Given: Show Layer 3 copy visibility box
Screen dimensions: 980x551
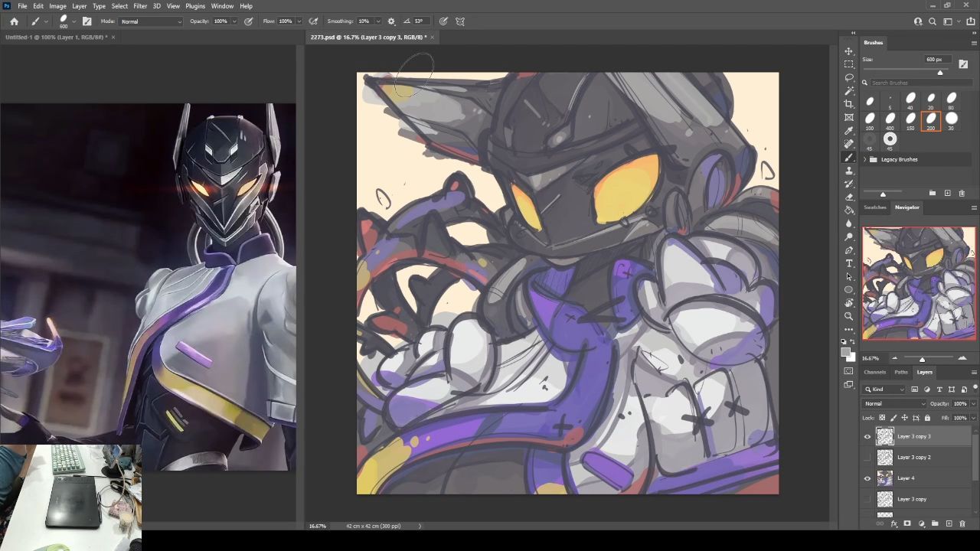Looking at the screenshot, I should point(867,499).
